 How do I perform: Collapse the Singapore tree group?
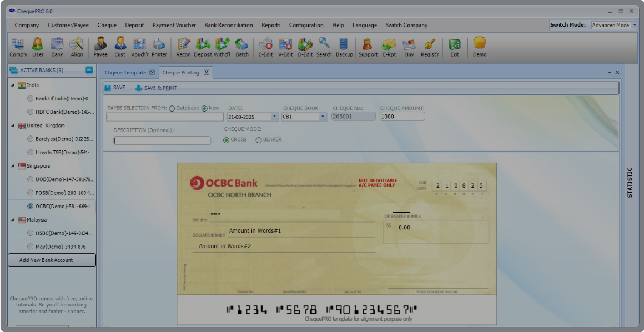coord(12,166)
